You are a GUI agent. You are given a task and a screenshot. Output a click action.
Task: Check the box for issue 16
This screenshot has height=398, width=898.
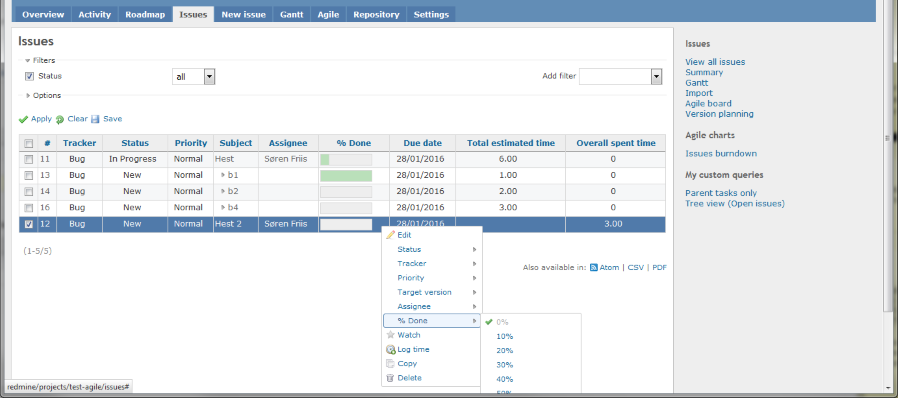tap(29, 207)
